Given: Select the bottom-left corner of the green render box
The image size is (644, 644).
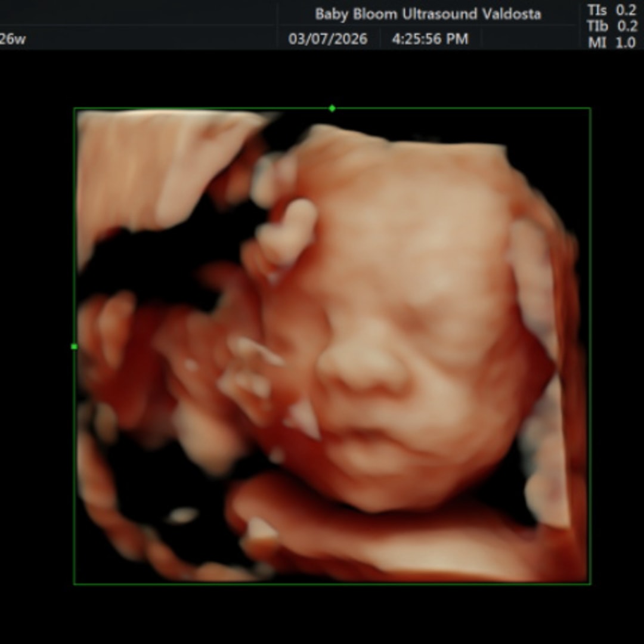Looking at the screenshot, I should [x=75, y=583].
